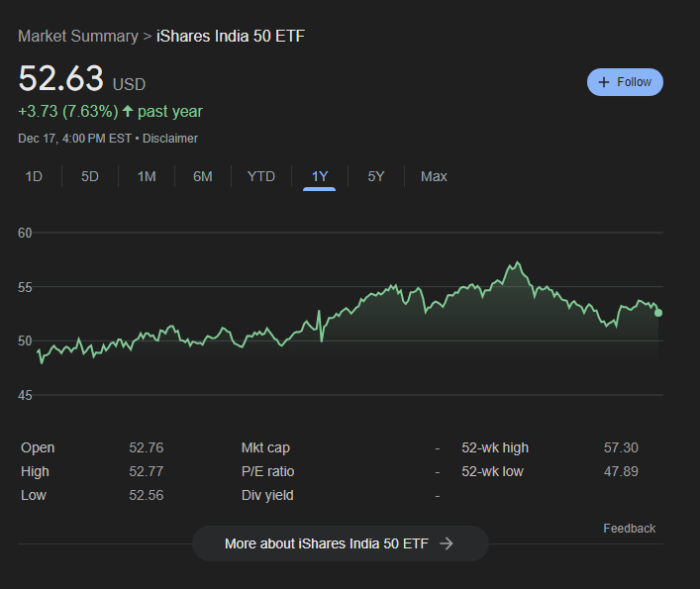Click the Mkt cap label
700x589 pixels.
click(265, 447)
